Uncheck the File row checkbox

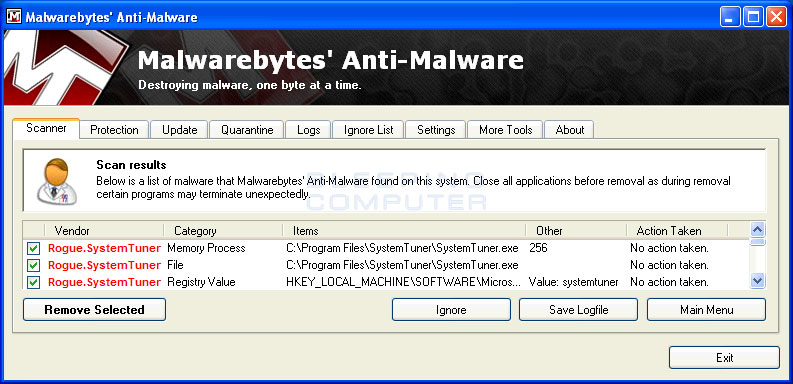tap(33, 265)
